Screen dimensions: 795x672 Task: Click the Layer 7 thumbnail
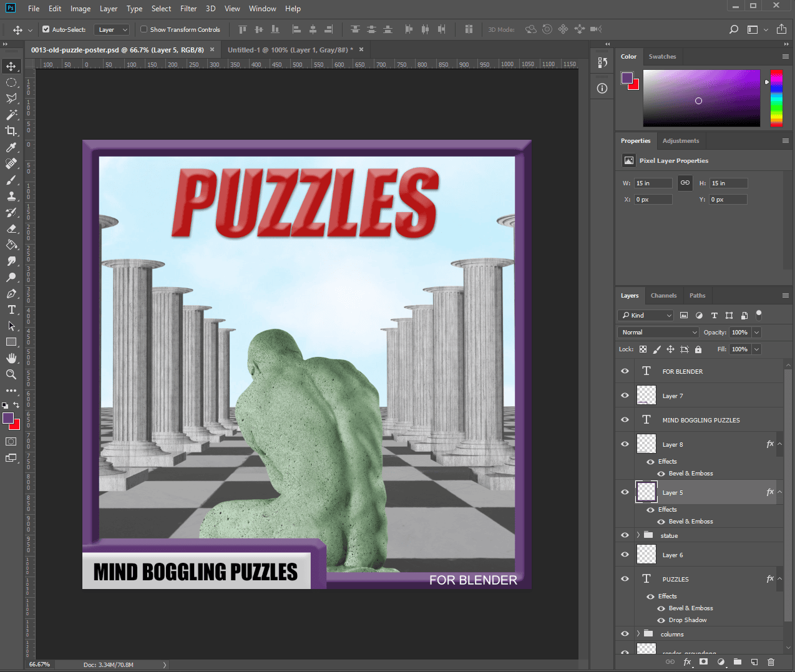[646, 396]
